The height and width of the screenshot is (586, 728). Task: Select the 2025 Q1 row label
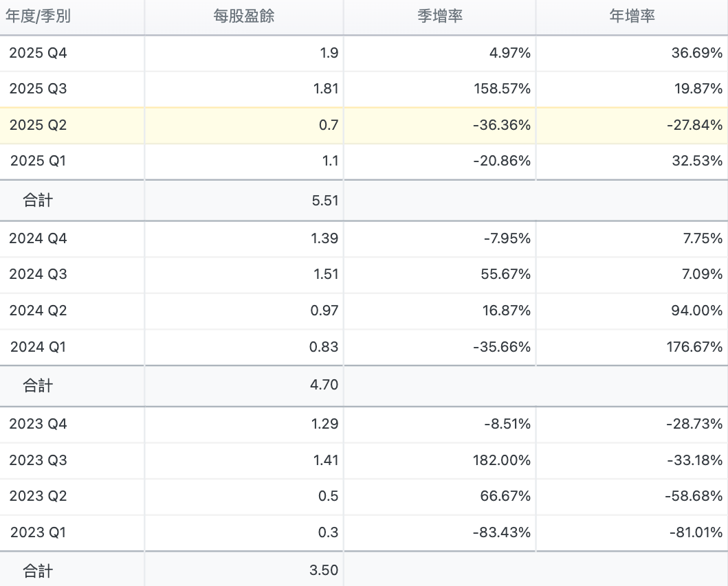38,161
